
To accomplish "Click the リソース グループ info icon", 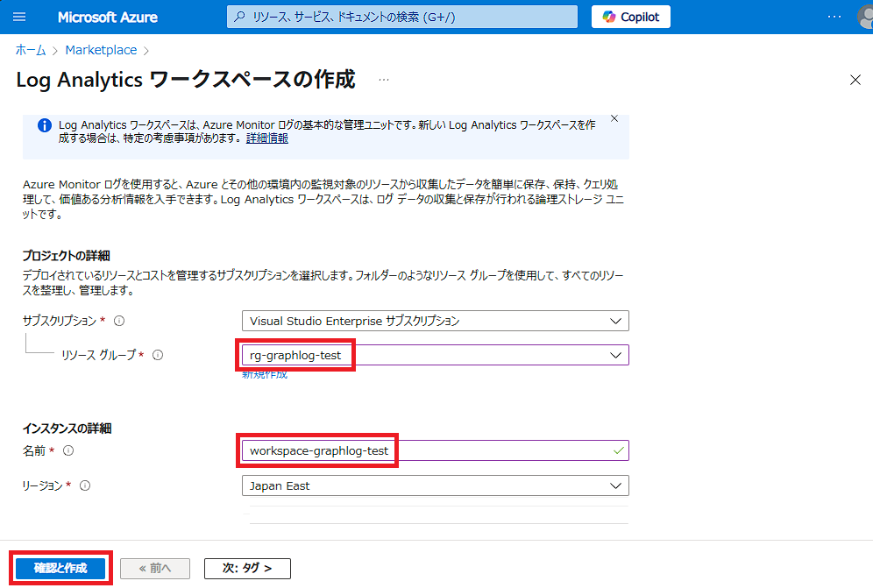I will tap(157, 355).
